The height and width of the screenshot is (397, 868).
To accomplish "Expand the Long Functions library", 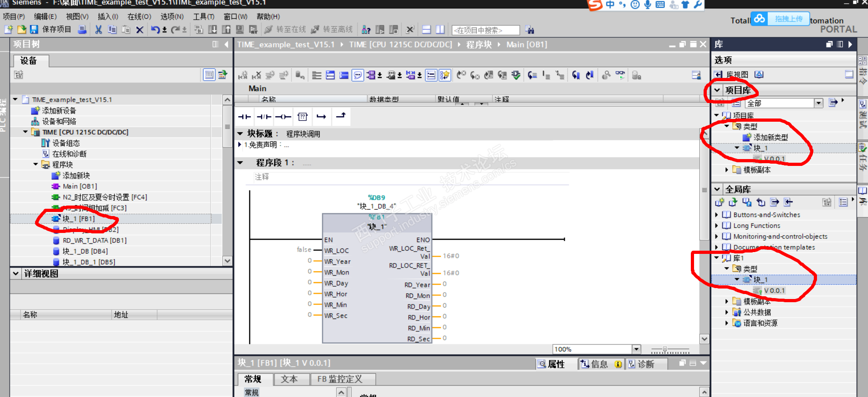I will [716, 226].
